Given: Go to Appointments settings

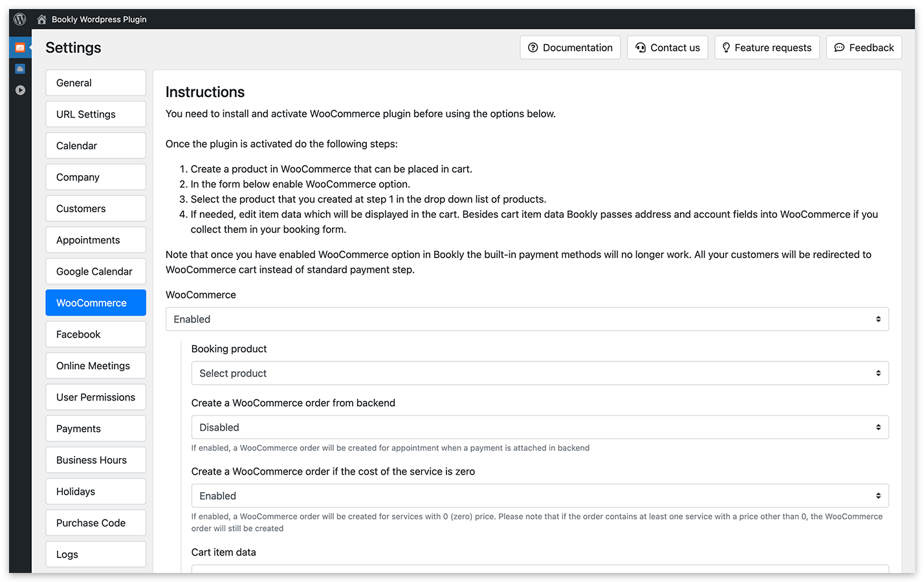Looking at the screenshot, I should click(96, 240).
